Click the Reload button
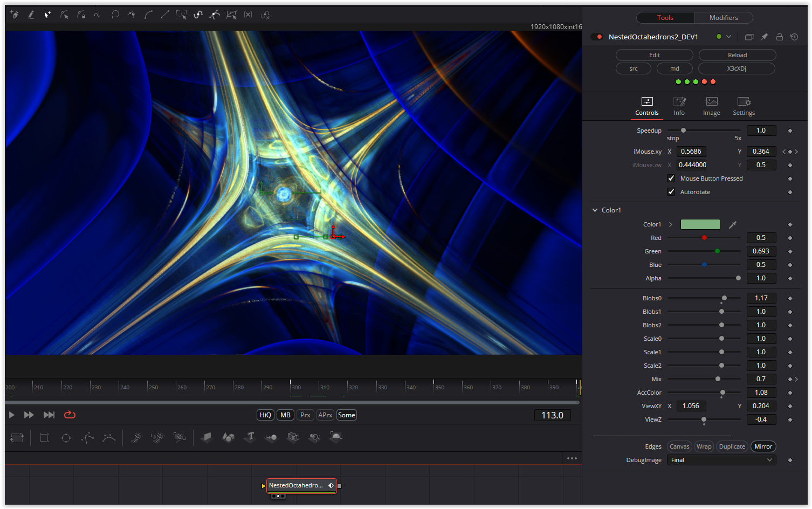The image size is (812, 509). 737,55
